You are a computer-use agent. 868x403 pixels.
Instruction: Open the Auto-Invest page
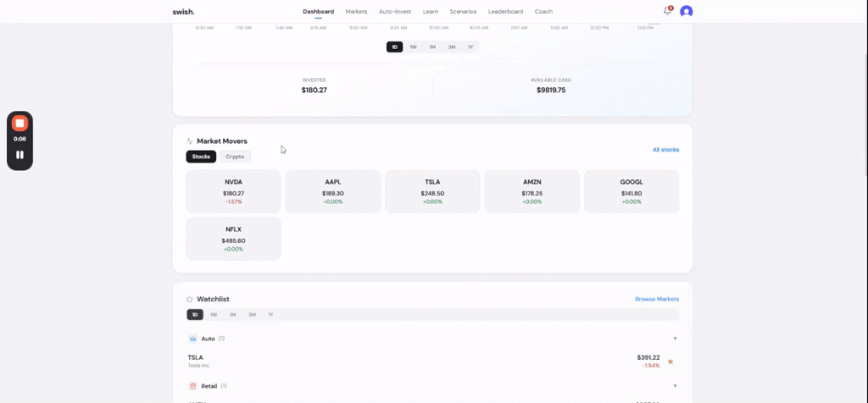pyautogui.click(x=395, y=12)
